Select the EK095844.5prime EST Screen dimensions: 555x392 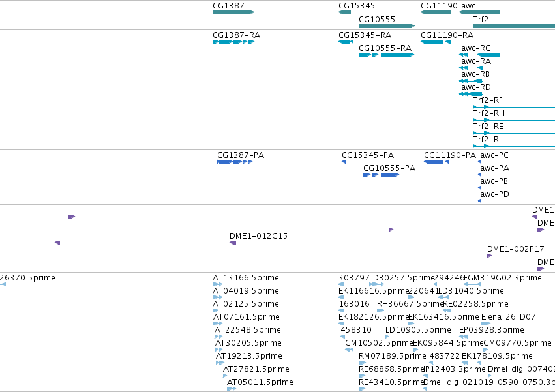click(415, 350)
